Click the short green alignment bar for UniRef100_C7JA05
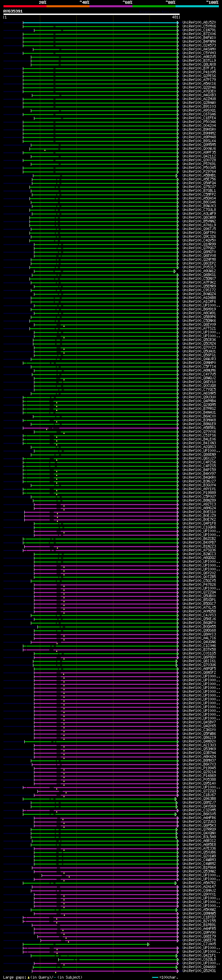The width and height of the screenshot is (222, 980). (x=86, y=945)
